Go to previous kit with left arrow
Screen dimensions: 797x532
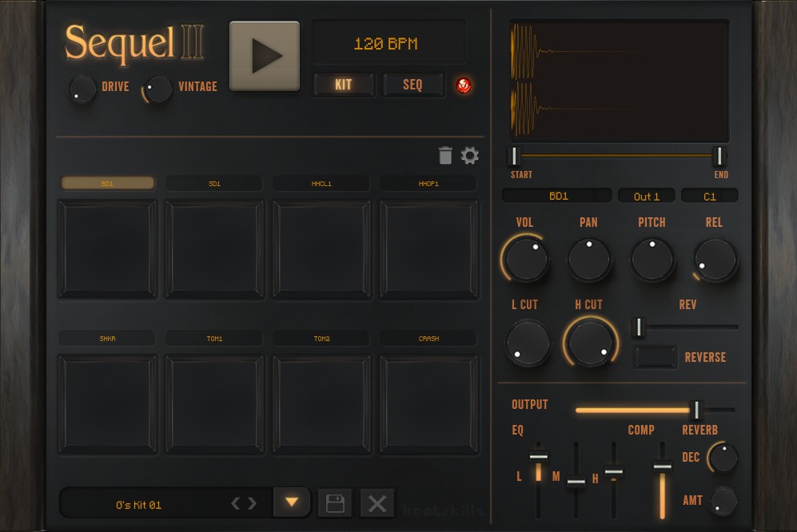pos(235,503)
